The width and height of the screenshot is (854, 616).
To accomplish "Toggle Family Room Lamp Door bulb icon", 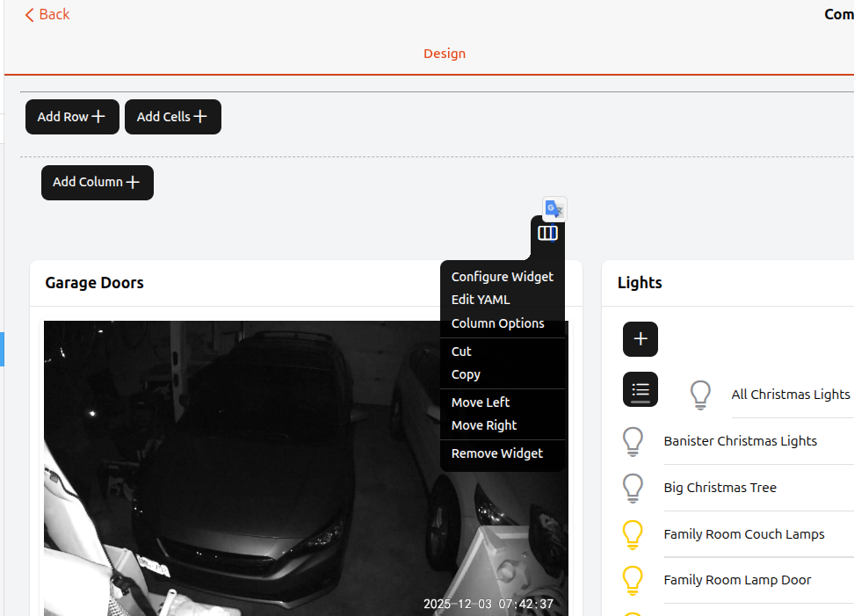I will (x=633, y=580).
